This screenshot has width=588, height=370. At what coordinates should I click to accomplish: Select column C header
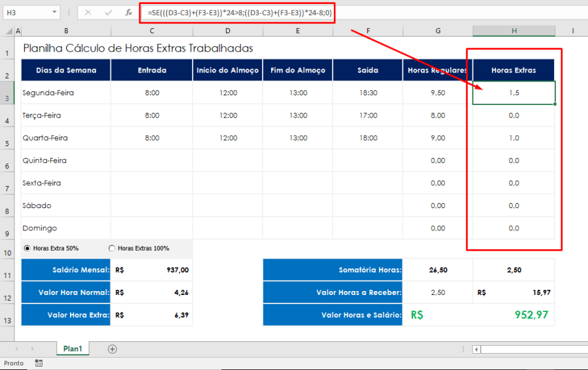tap(152, 31)
